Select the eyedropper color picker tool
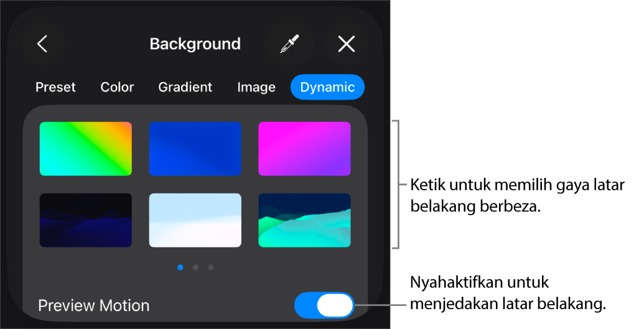The image size is (644, 329). (289, 44)
